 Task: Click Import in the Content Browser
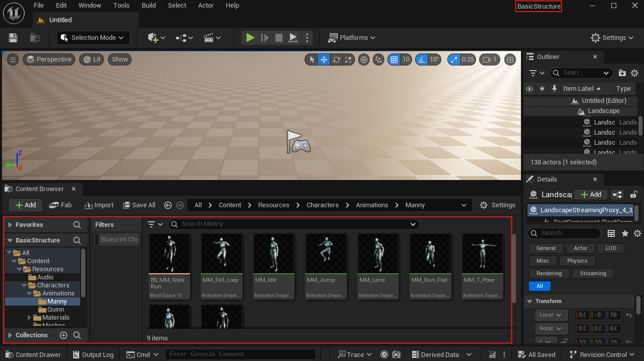[x=99, y=205]
